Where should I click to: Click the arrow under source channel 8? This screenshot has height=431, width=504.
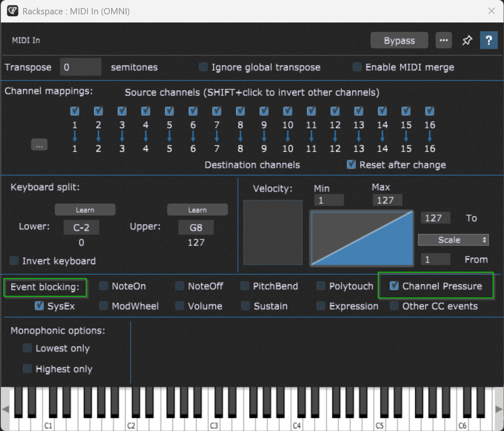[240, 136]
